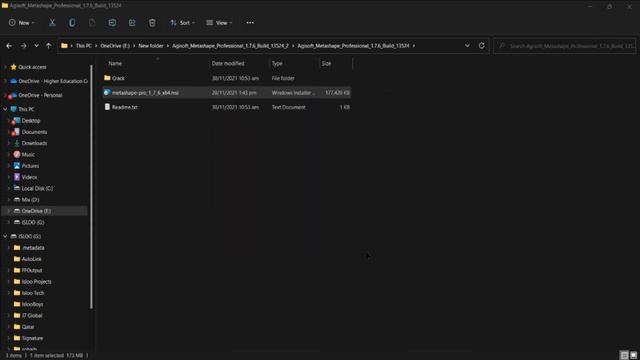This screenshot has width=640, height=360.
Task: Sort by Type column header
Action: (x=277, y=64)
